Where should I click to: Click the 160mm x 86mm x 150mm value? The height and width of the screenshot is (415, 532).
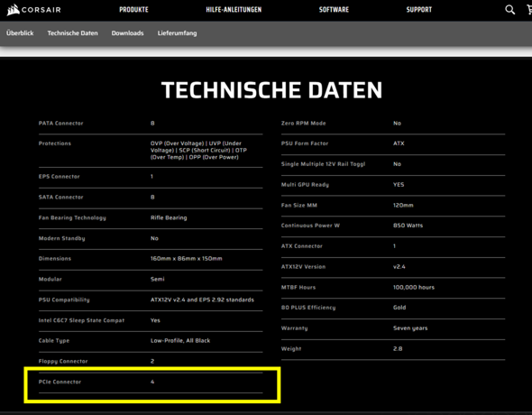pyautogui.click(x=187, y=259)
